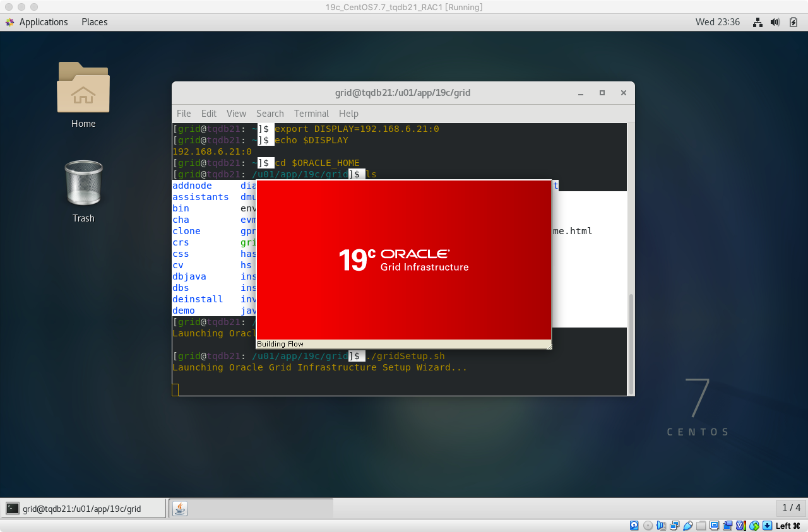Click the VirtualBox audio status icon
The width and height of the screenshot is (808, 532).
tap(661, 526)
